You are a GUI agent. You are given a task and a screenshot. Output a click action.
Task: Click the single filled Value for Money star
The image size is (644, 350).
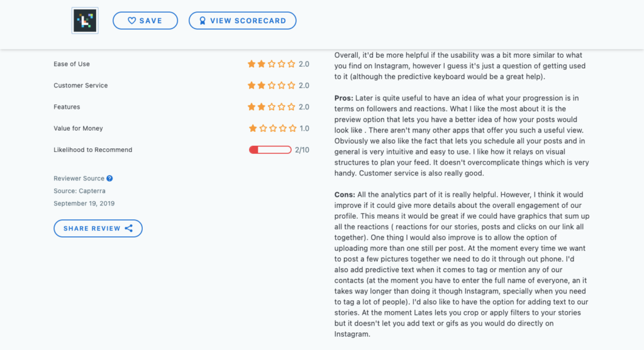(x=253, y=128)
